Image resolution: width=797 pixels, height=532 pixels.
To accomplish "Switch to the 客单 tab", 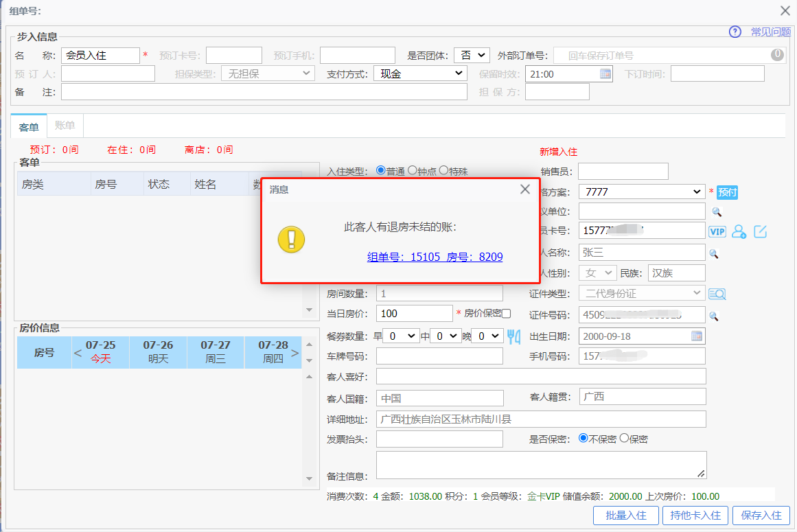I will pyautogui.click(x=29, y=126).
